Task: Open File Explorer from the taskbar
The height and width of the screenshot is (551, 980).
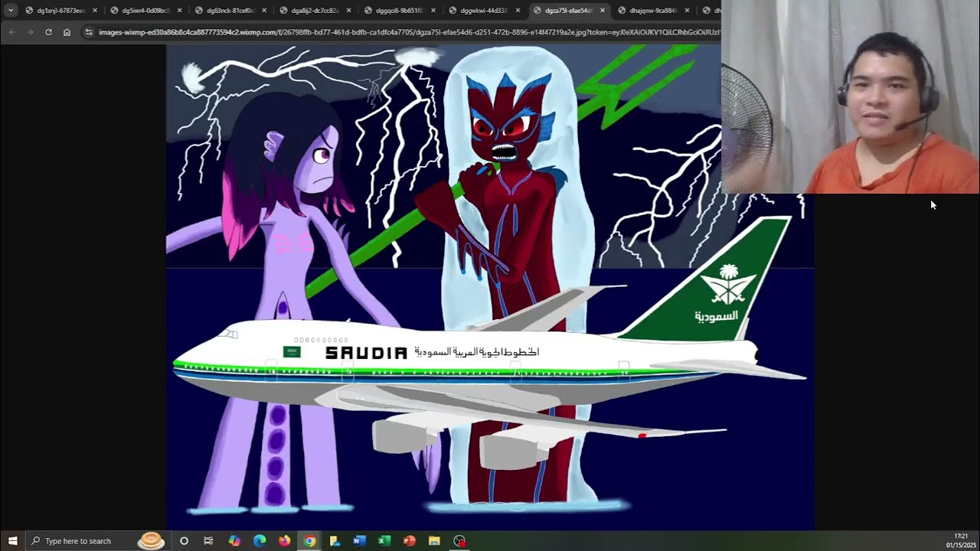Action: (434, 541)
